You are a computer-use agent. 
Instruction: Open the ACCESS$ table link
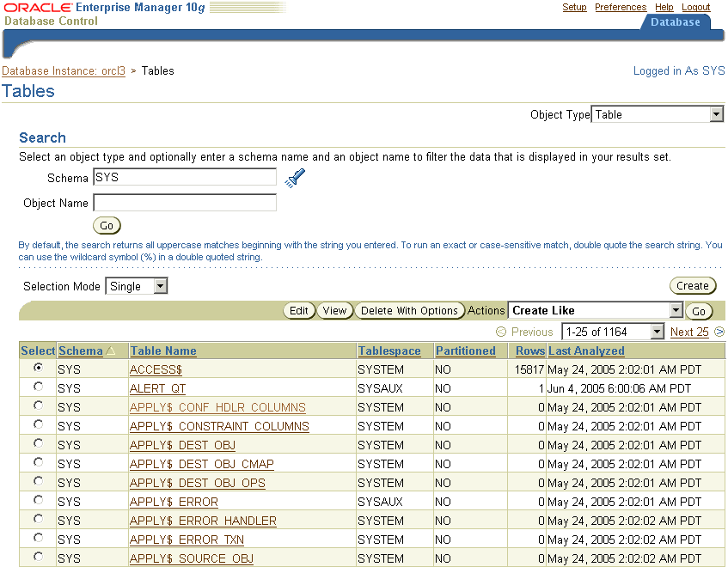[156, 369]
